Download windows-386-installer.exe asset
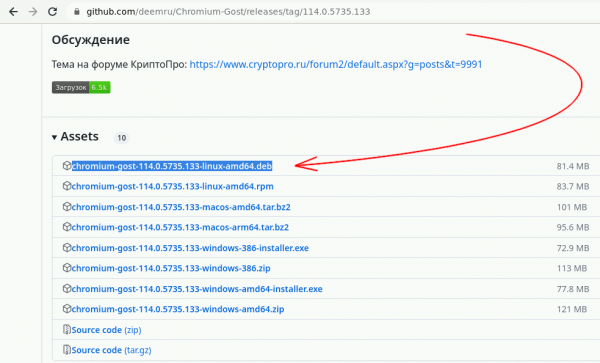The width and height of the screenshot is (600, 363). (190, 248)
